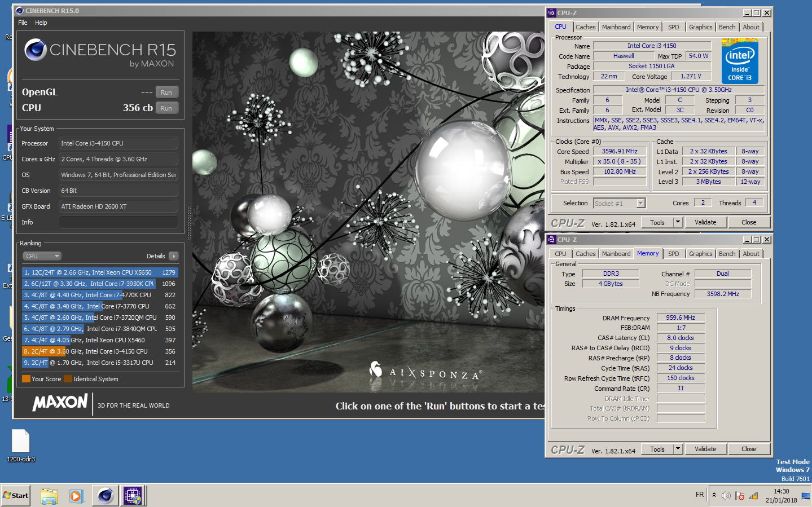Expand ranking Details arrow button
This screenshot has height=507, width=812.
pos(174,256)
